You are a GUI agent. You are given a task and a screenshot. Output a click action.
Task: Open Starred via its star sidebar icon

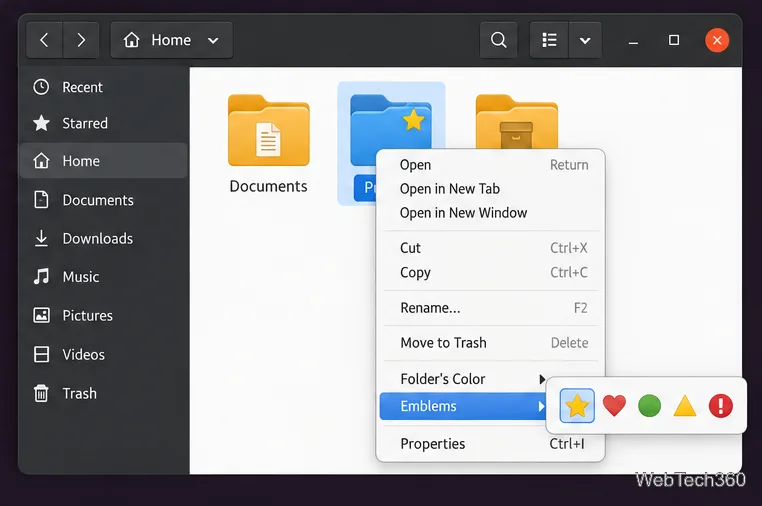pyautogui.click(x=41, y=123)
